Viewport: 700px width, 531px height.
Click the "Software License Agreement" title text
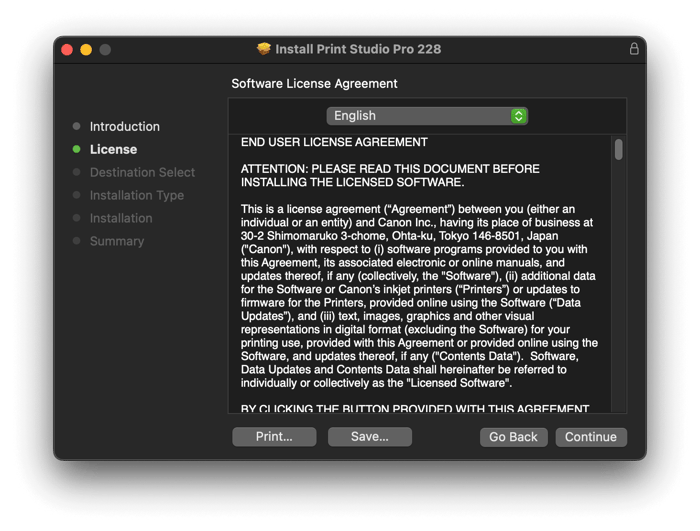314,84
